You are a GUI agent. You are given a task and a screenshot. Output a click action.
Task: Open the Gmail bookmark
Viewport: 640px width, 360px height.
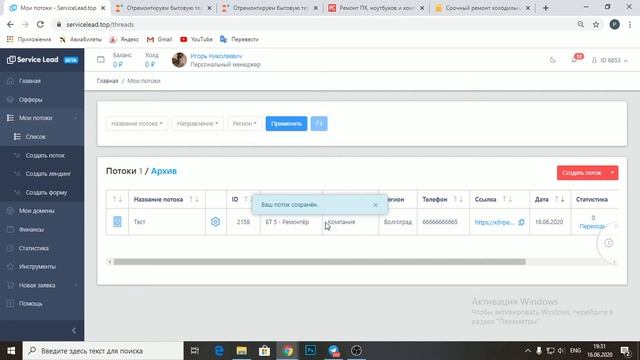[x=160, y=39]
